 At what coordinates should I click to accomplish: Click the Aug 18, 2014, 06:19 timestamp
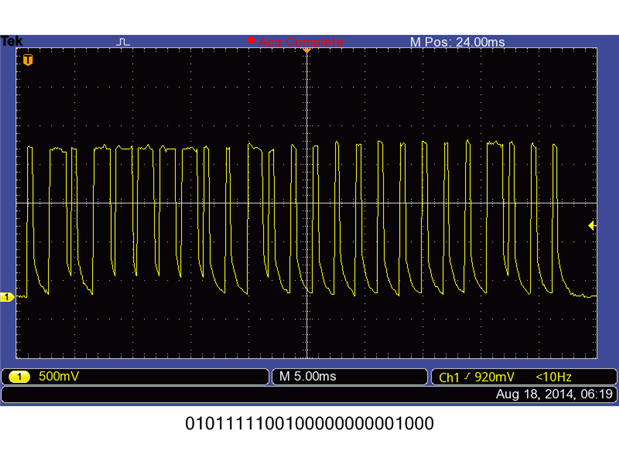554,394
